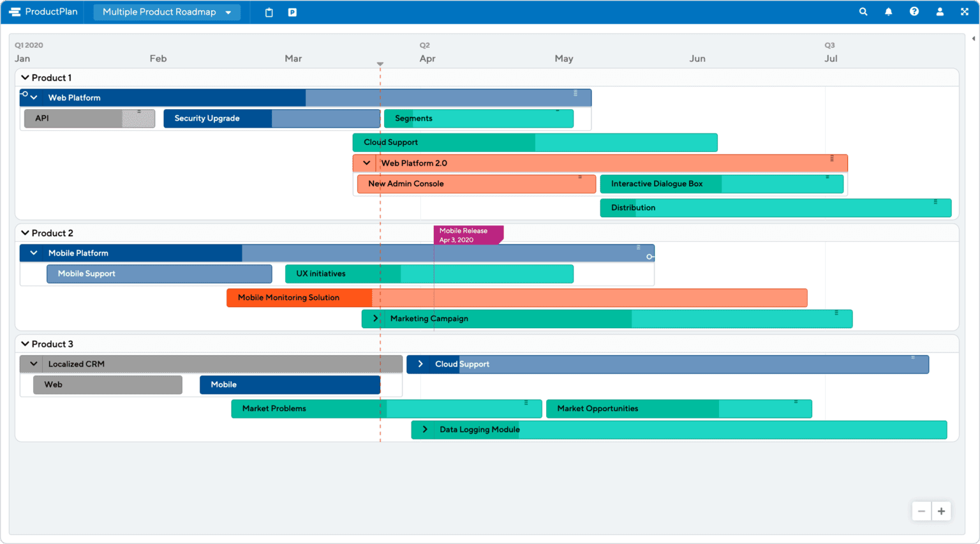Open the search tool
The height and width of the screenshot is (544, 980).
[863, 11]
